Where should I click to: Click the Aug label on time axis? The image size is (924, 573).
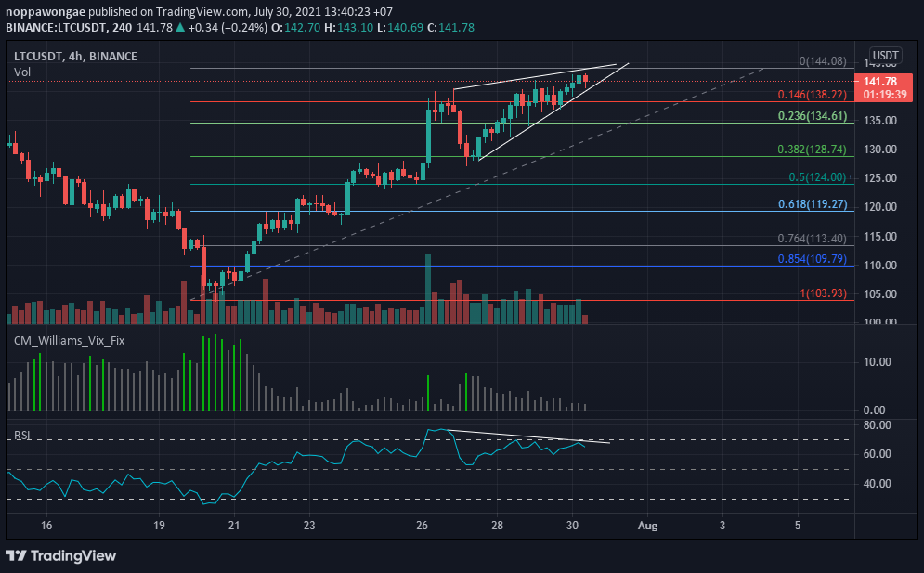(647, 526)
